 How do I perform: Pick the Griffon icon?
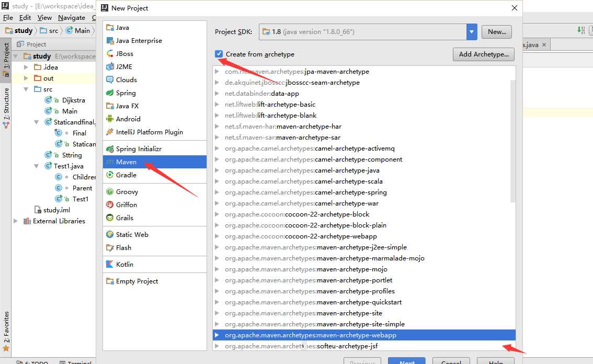point(110,204)
